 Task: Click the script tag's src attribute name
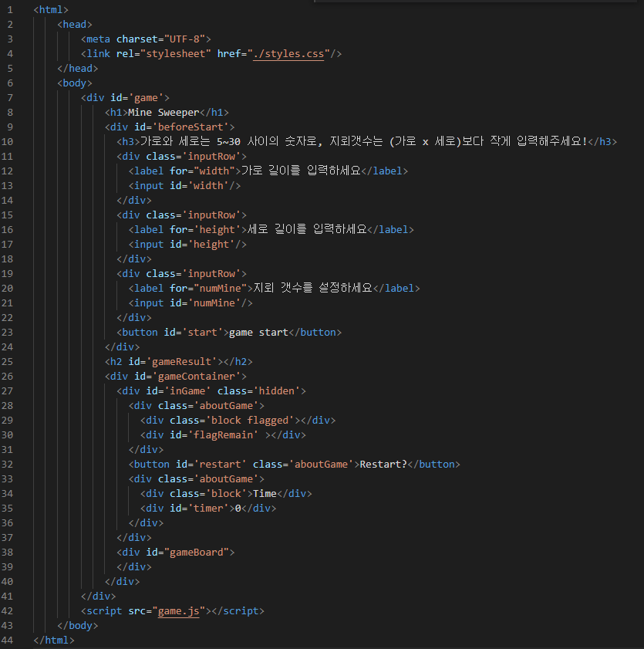137,611
